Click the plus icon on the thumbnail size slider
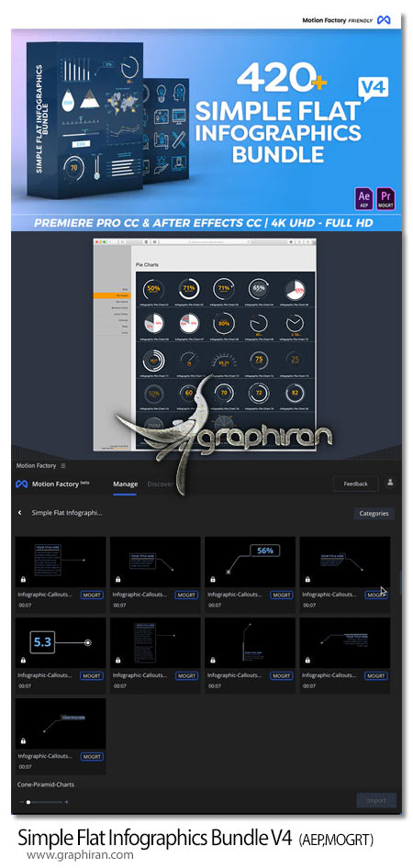Viewport: 413px width, 868px height. click(x=67, y=802)
